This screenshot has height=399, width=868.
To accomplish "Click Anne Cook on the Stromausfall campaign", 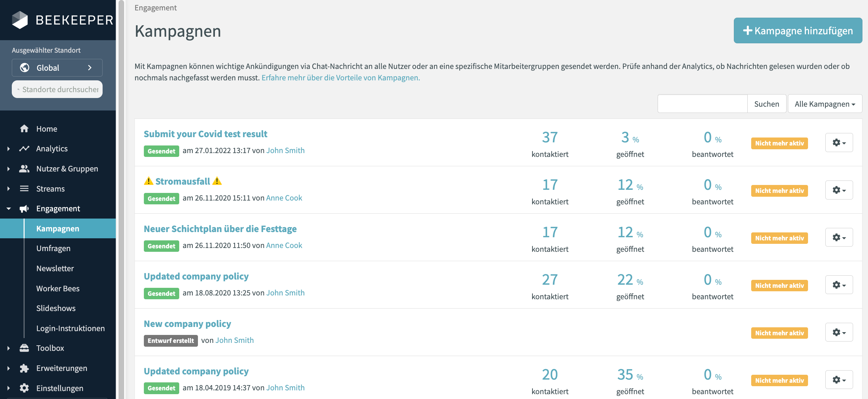I will [x=284, y=198].
